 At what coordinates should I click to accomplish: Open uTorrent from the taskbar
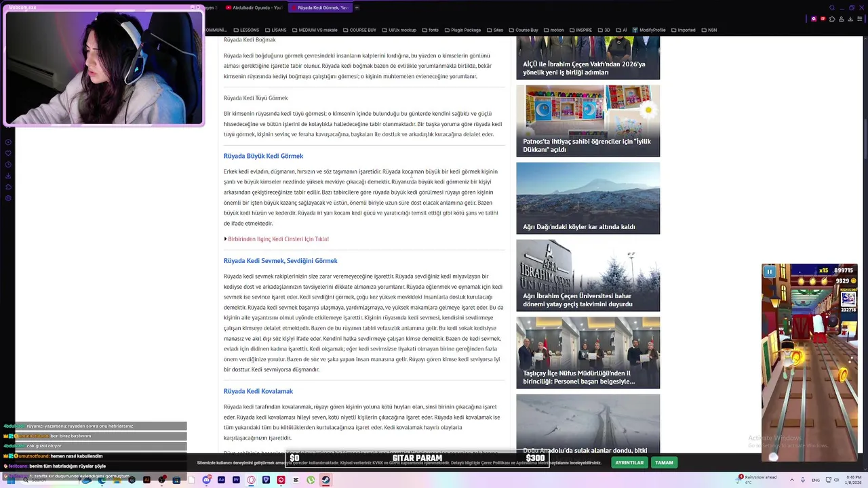(x=311, y=480)
